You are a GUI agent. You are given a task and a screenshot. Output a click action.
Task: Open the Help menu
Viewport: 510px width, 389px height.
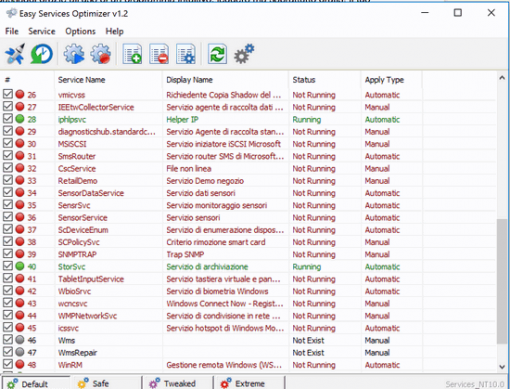click(114, 31)
